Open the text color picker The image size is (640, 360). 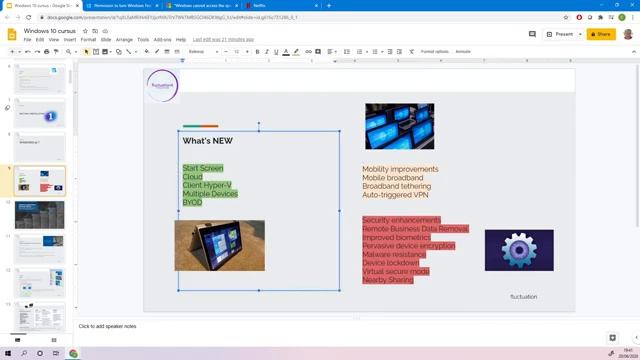(x=286, y=52)
